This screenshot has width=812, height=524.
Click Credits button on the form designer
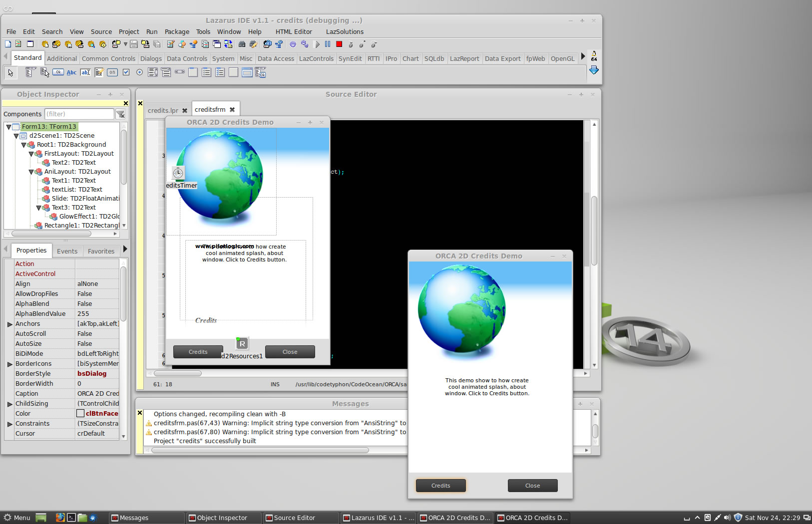coord(198,352)
